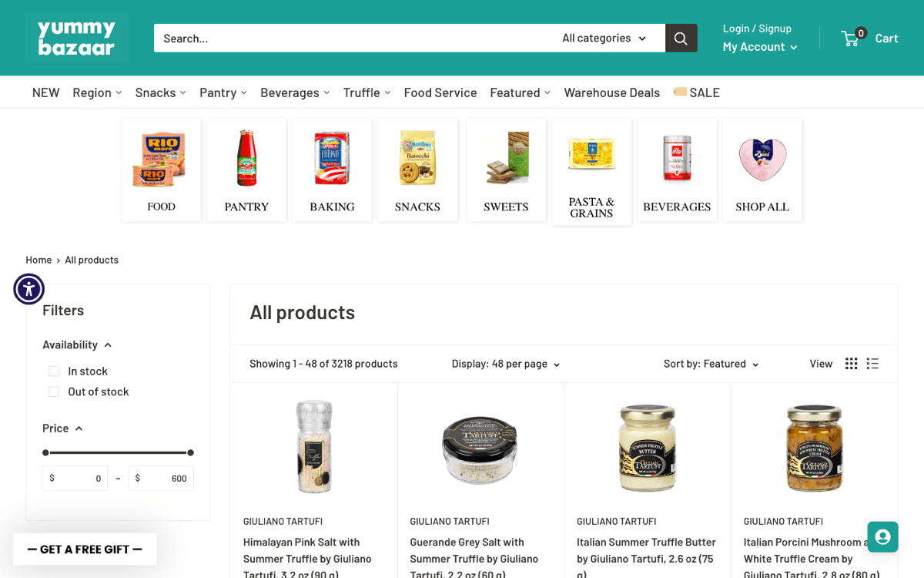Click GET A FREE GIFT button
The width and height of the screenshot is (924, 578).
tap(85, 549)
